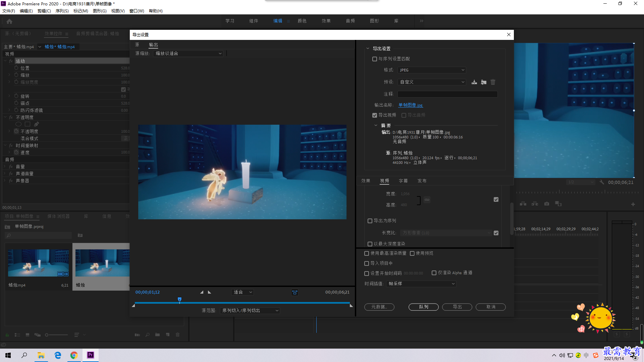This screenshot has height=362, width=644.
Task: Open the 序列(S) menu
Action: click(x=62, y=11)
